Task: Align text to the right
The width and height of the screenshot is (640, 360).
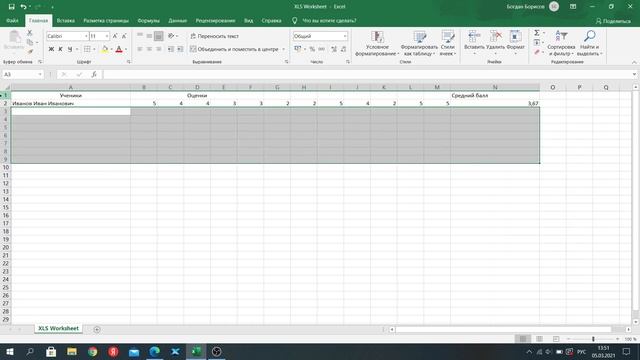Action: pos(159,49)
